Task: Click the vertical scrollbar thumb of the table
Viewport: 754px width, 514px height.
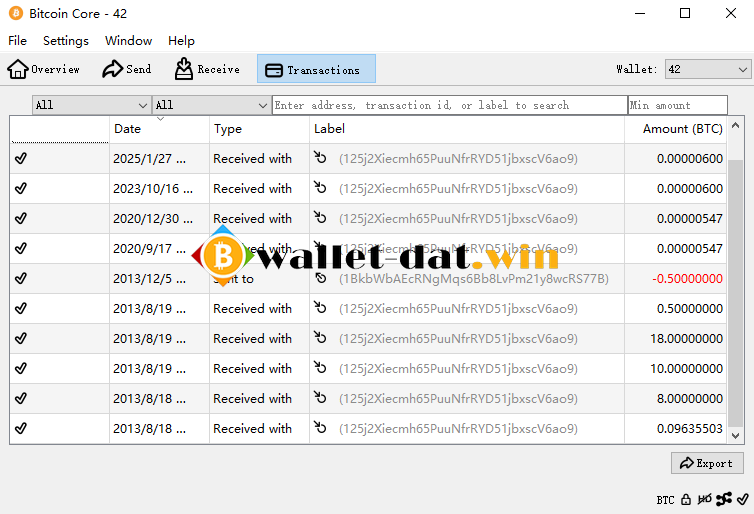Action: 735,293
